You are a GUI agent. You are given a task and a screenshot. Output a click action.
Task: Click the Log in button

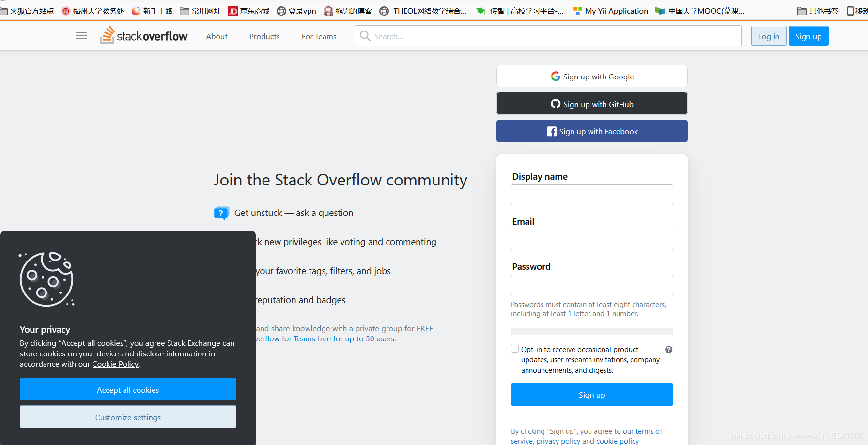[769, 36]
